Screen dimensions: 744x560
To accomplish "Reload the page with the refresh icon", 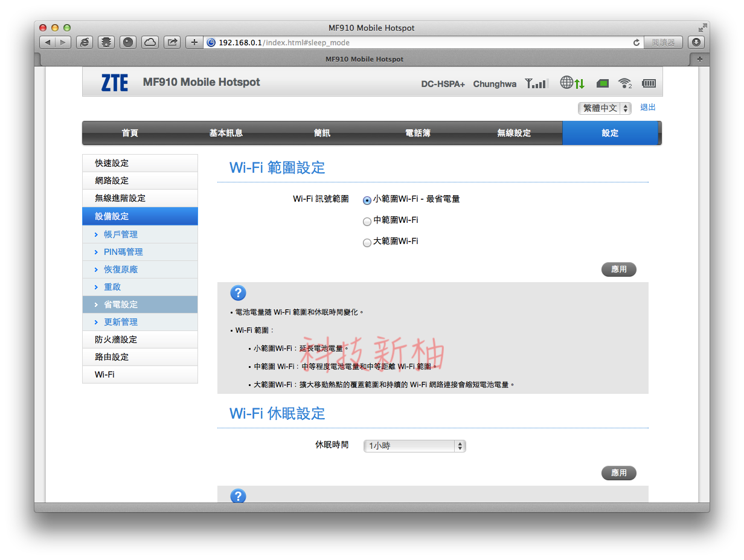I will 636,43.
